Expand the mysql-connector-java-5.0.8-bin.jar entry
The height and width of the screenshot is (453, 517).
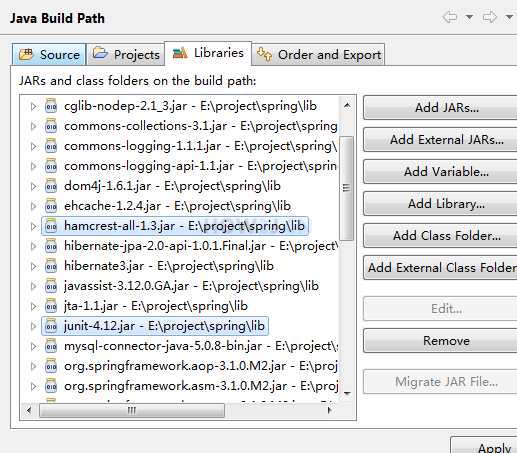[x=33, y=346]
